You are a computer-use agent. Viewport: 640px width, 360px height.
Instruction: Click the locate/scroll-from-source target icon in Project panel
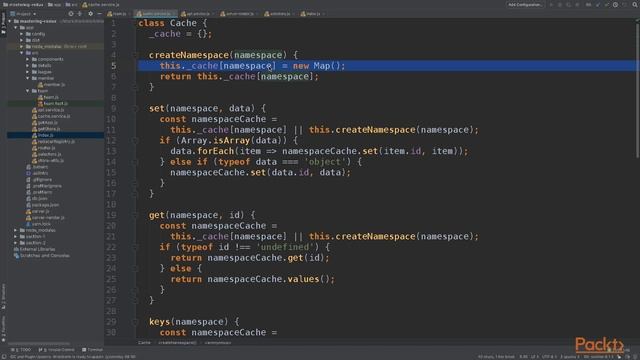[x=71, y=13]
